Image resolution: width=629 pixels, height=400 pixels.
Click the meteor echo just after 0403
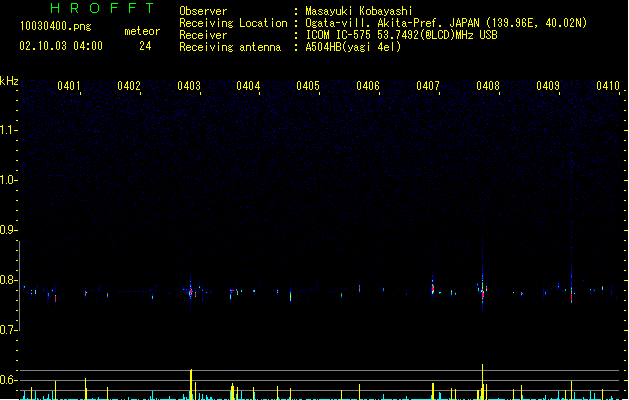click(191, 292)
